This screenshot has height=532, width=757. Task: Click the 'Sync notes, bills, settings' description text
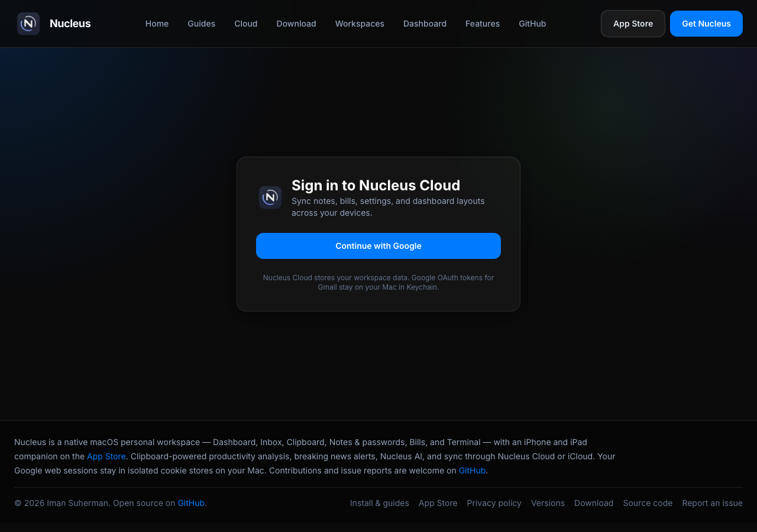click(388, 207)
